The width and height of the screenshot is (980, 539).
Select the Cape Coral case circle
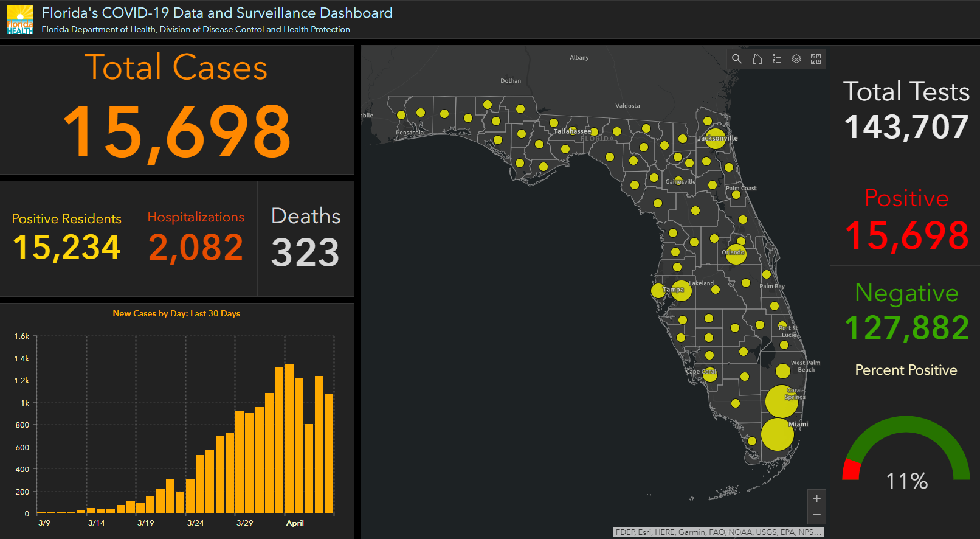coord(710,374)
